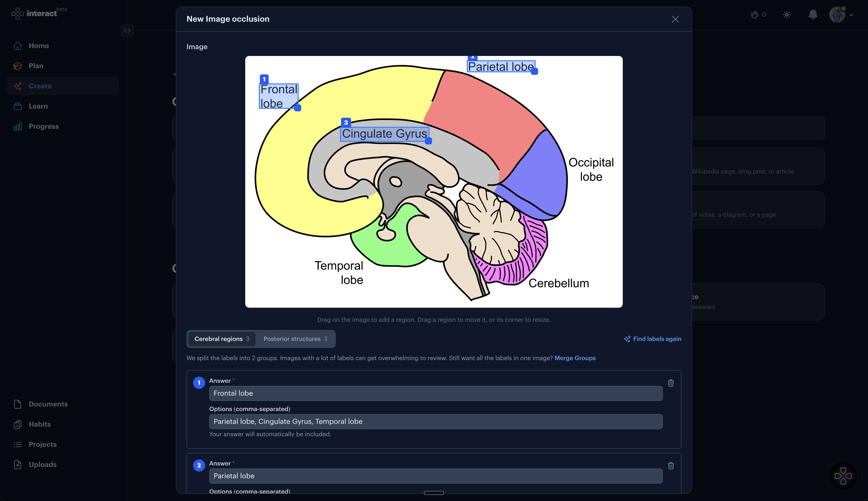The height and width of the screenshot is (501, 868).
Task: Open the floating interact assistant button
Action: 843,476
